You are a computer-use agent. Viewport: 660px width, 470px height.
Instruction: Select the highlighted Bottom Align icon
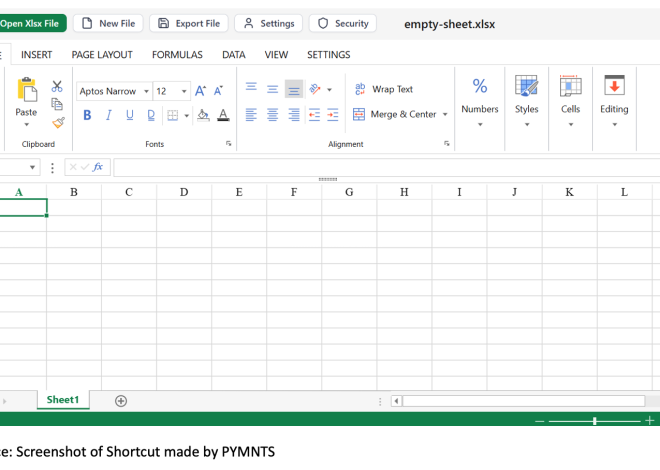[x=294, y=89]
